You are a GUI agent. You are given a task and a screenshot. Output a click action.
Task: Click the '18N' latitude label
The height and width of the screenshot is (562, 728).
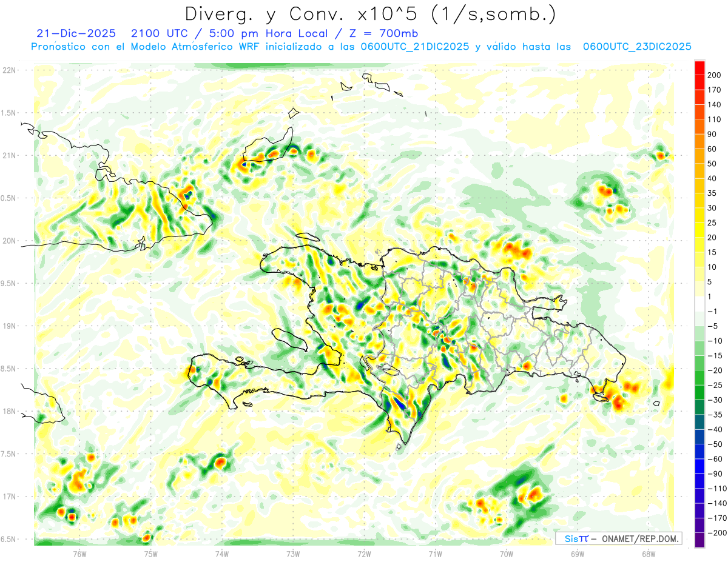point(9,411)
